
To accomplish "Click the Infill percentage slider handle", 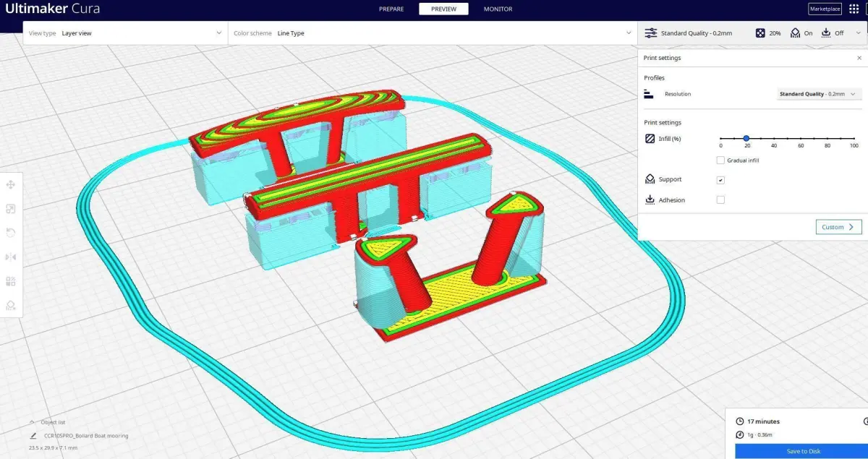I will coord(746,138).
